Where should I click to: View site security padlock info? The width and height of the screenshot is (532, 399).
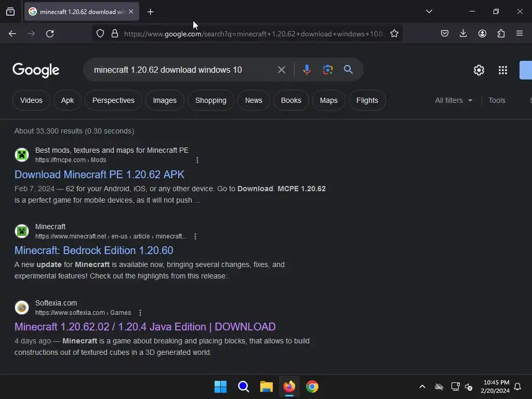pyautogui.click(x=115, y=34)
